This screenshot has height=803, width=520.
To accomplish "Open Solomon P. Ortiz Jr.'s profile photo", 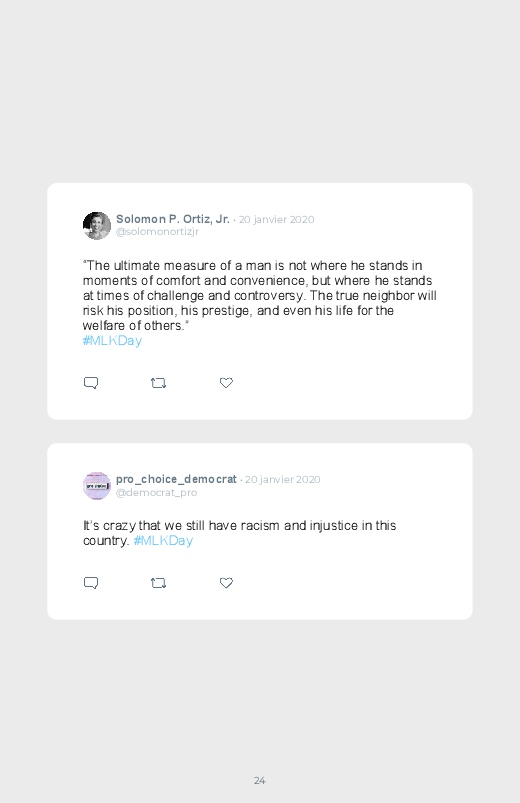I will pyautogui.click(x=97, y=225).
